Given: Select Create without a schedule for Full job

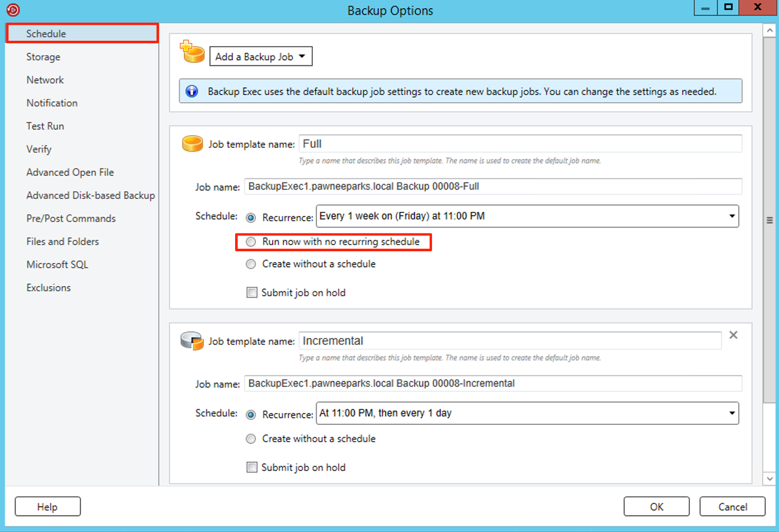Looking at the screenshot, I should (x=251, y=264).
